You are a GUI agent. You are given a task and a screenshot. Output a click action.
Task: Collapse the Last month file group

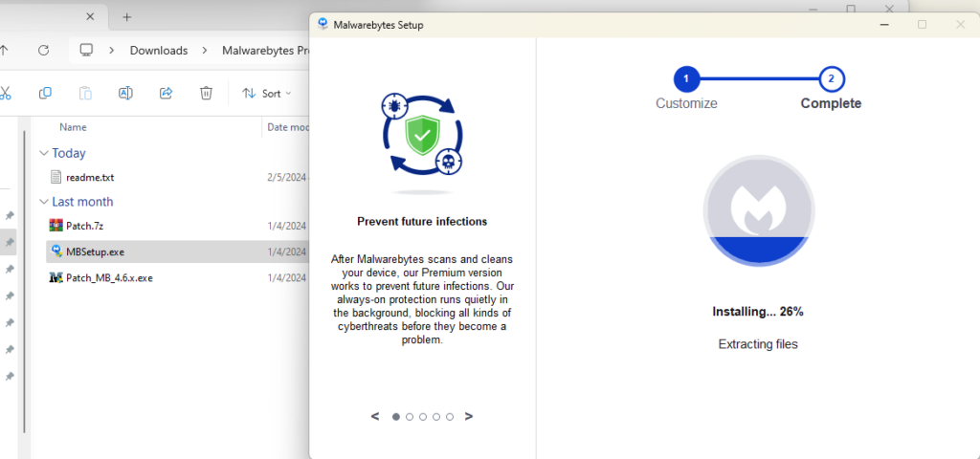43,202
